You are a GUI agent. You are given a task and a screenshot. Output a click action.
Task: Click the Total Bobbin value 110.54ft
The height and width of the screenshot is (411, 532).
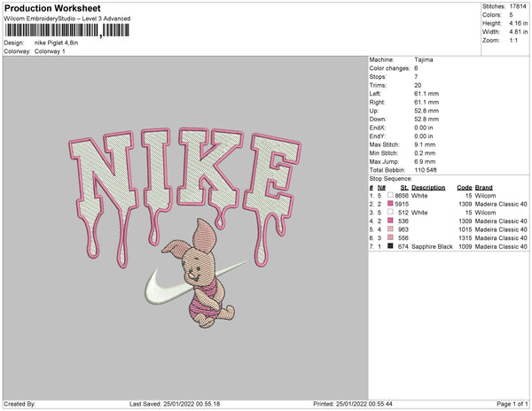click(x=426, y=170)
